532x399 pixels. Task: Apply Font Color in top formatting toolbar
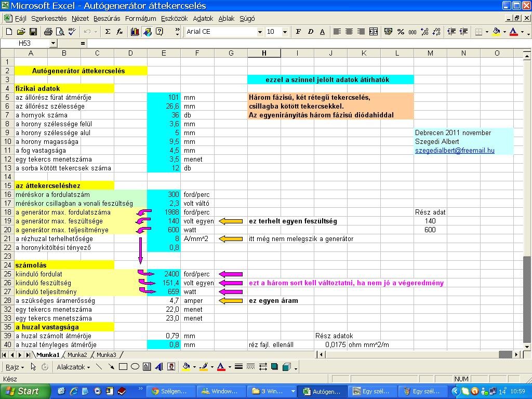(513, 32)
